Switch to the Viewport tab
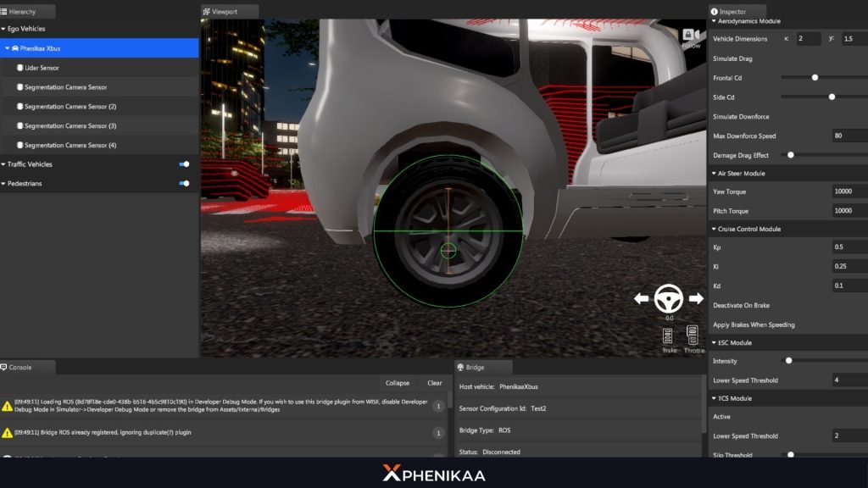 (x=230, y=12)
